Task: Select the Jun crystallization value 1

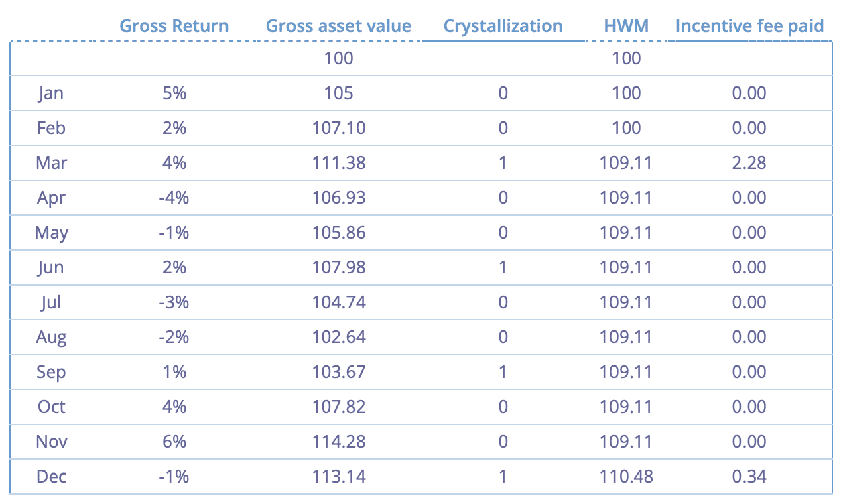Action: click(x=503, y=267)
